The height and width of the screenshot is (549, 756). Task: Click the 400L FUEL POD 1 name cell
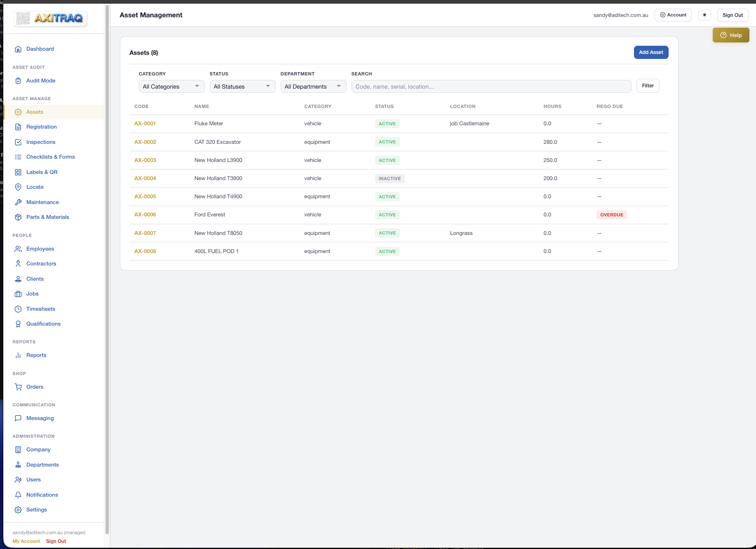tap(216, 251)
